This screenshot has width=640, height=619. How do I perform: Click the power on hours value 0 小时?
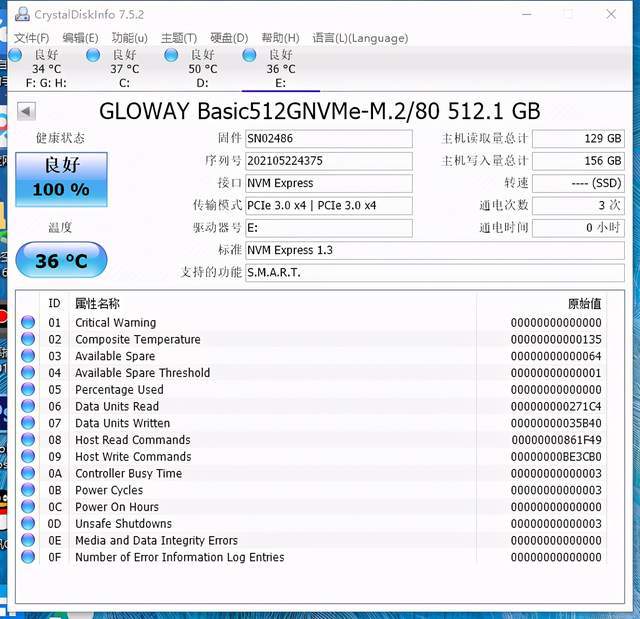(578, 228)
